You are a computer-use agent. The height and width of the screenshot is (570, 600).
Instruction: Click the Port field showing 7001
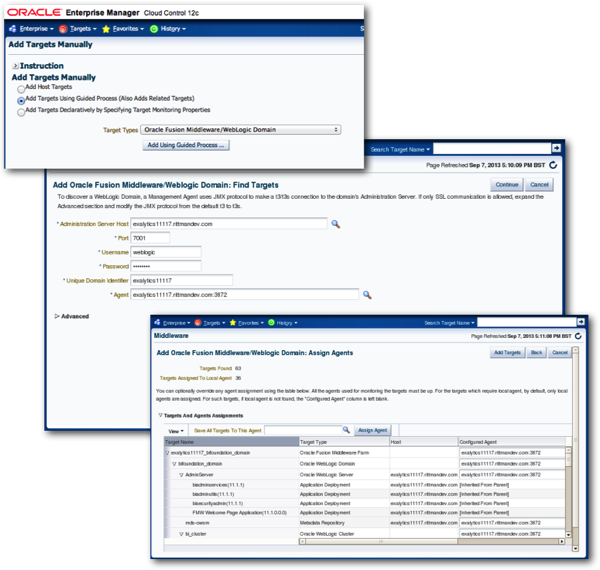pos(150,238)
